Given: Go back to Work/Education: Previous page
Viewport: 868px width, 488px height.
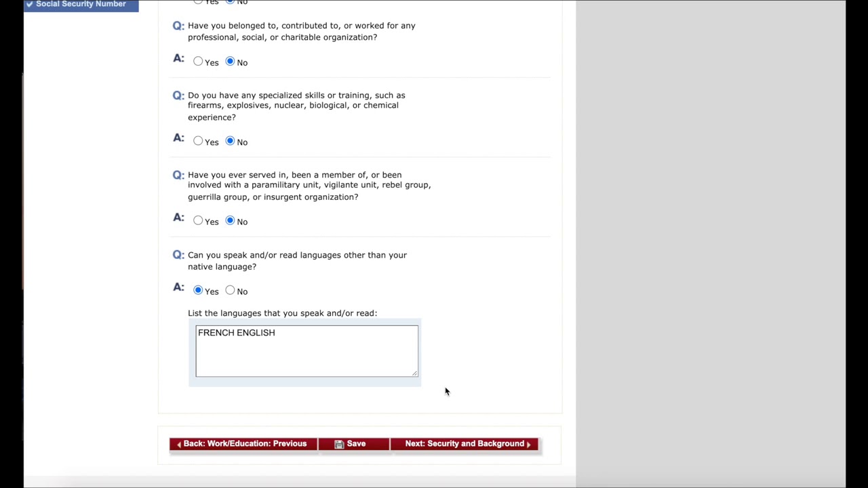Looking at the screenshot, I should [243, 444].
